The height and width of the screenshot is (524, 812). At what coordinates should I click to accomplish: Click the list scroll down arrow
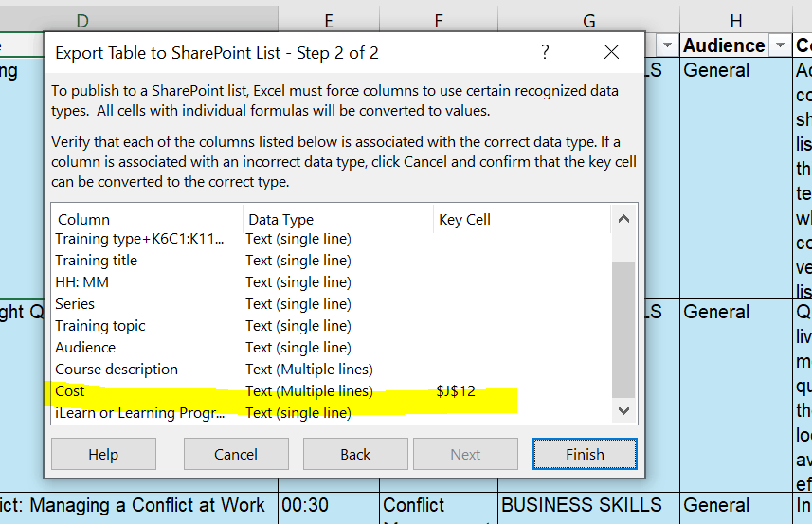tap(623, 410)
